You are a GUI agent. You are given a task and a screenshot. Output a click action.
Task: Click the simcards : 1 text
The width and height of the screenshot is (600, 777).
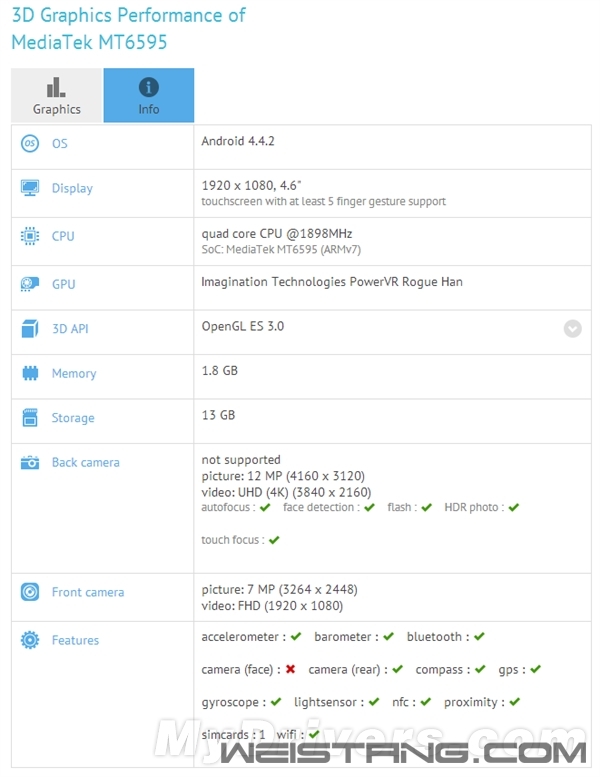(x=233, y=734)
